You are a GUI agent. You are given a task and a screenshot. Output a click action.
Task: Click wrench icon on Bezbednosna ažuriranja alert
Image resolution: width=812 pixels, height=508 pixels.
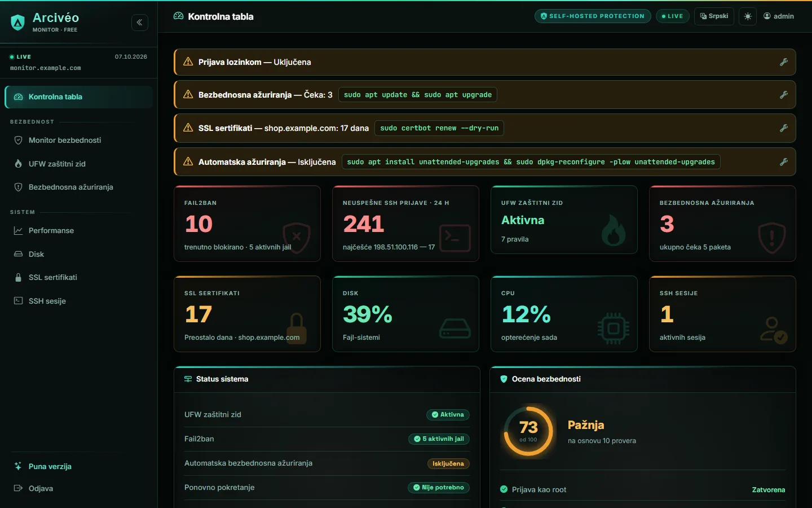[x=784, y=95]
